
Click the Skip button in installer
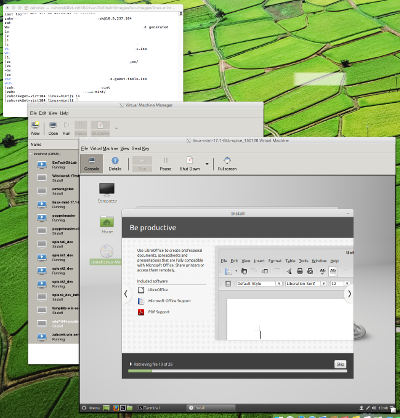pos(340,364)
